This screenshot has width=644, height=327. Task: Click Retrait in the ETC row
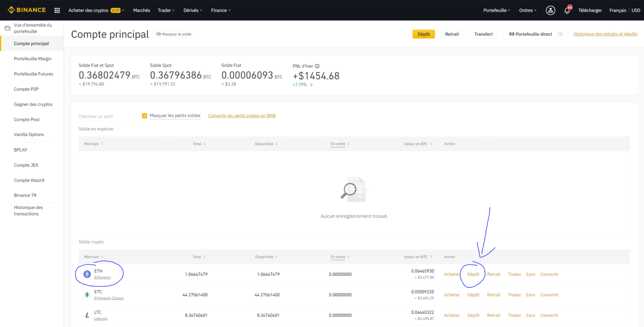point(493,295)
